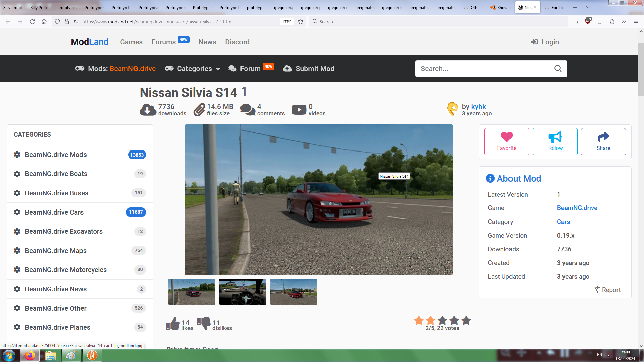Toggle Follow with the megaphone button
The image size is (644, 362).
coord(555,141)
